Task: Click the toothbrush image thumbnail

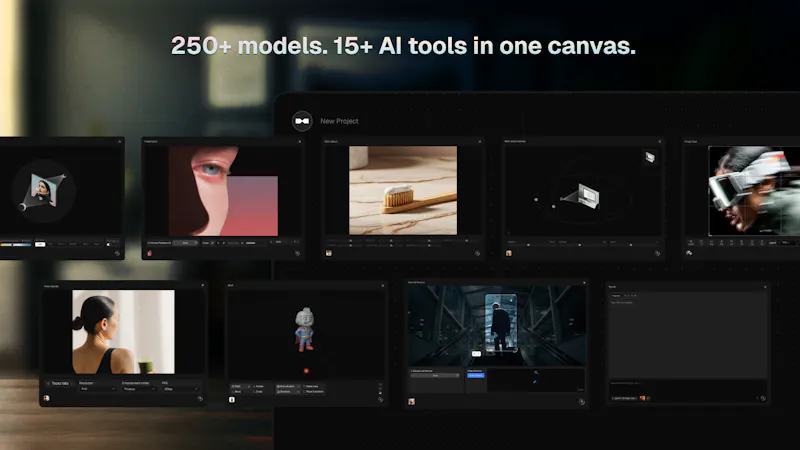Action: click(x=403, y=190)
